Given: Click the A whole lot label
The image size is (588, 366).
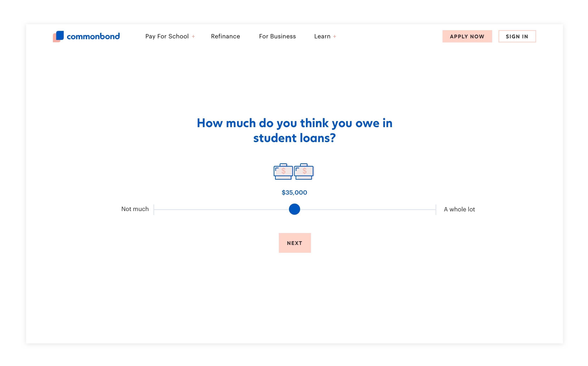Looking at the screenshot, I should (459, 209).
